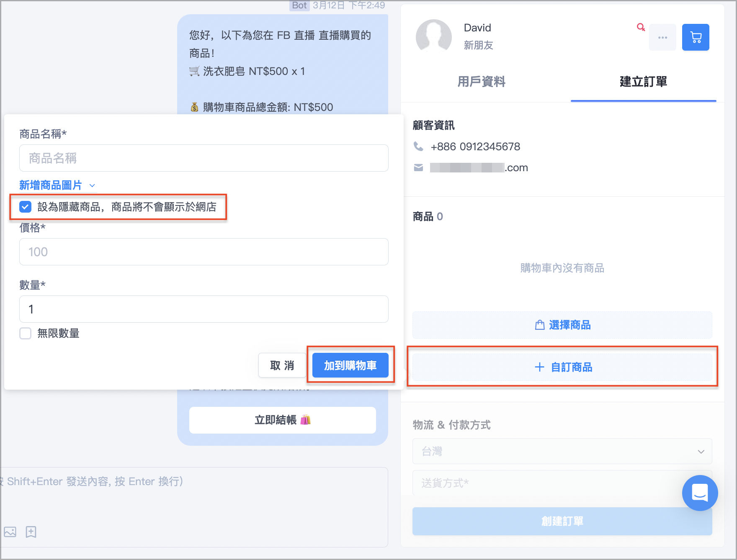Image resolution: width=737 pixels, height=560 pixels.
Task: Click the phone icon beside +886 0912345678
Action: [418, 146]
